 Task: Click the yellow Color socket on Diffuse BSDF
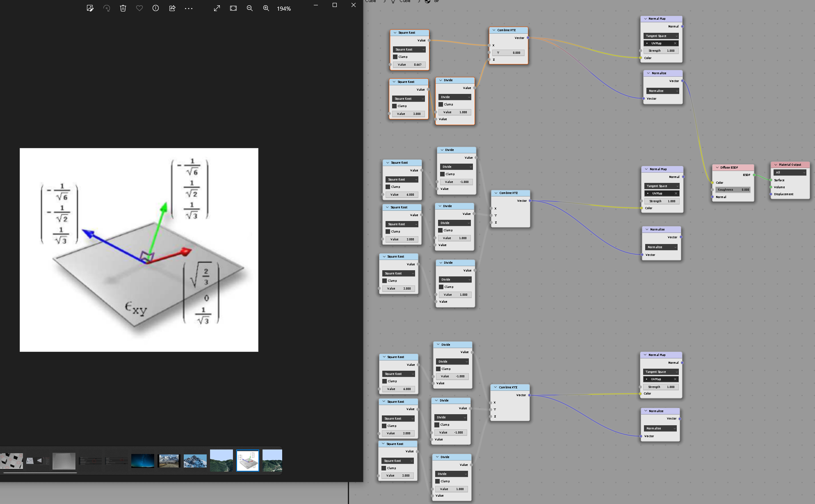coord(712,183)
